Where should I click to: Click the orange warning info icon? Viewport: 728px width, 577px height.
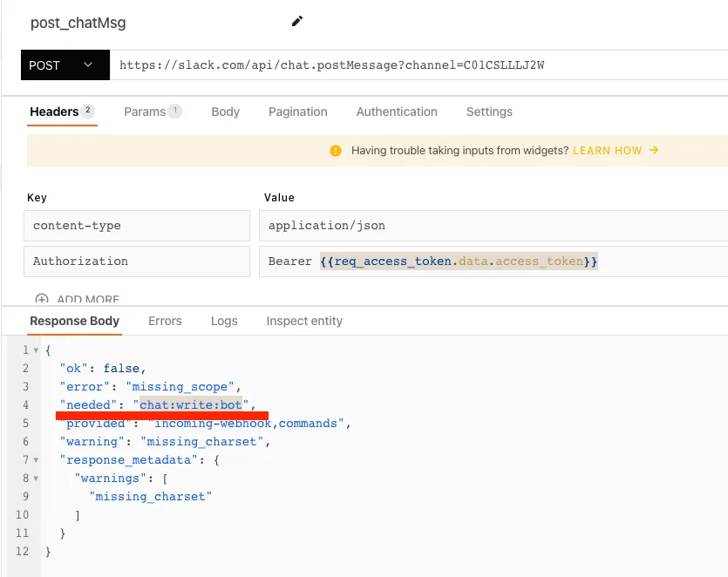pyautogui.click(x=336, y=151)
